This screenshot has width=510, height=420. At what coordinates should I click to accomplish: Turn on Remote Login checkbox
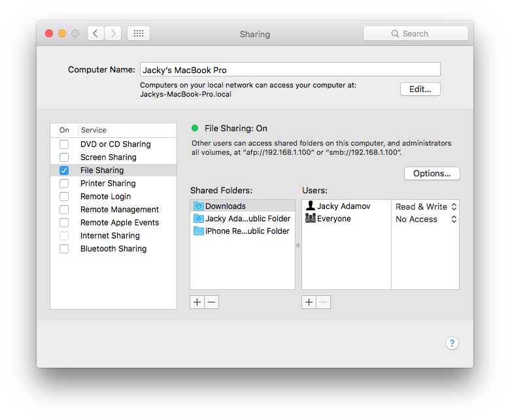64,197
